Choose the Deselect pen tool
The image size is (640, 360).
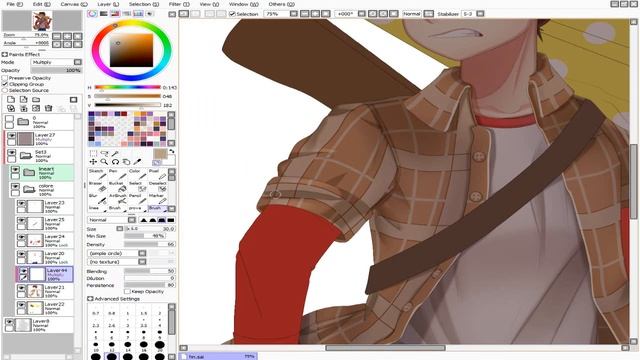tap(157, 186)
